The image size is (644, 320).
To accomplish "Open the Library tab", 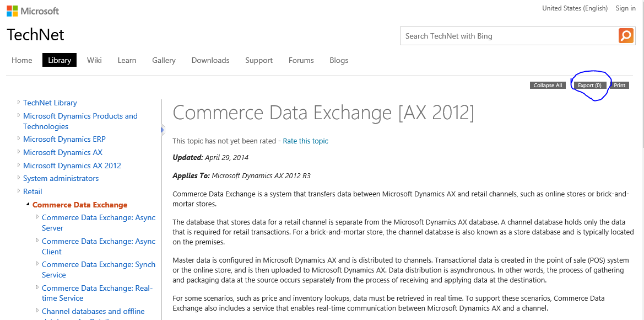I will click(59, 60).
